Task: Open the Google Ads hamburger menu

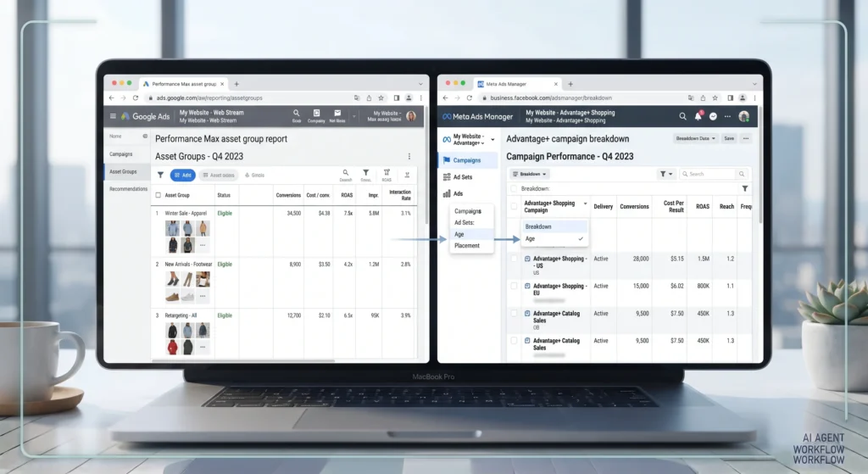Action: click(x=113, y=116)
